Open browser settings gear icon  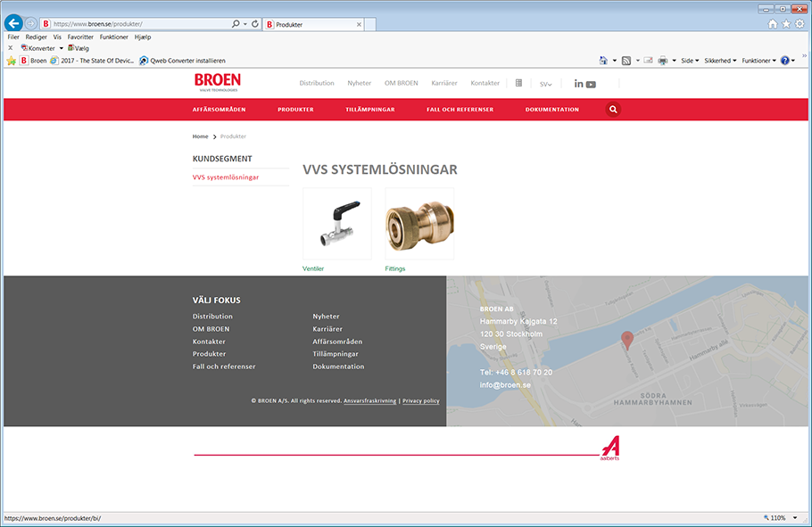point(800,24)
